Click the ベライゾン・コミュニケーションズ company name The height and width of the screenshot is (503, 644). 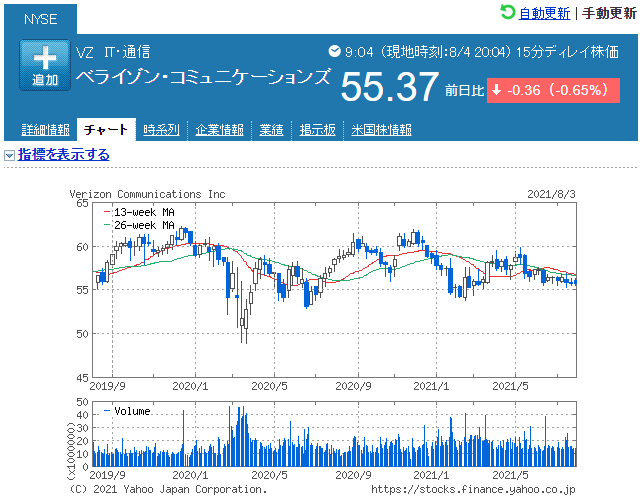click(x=203, y=77)
